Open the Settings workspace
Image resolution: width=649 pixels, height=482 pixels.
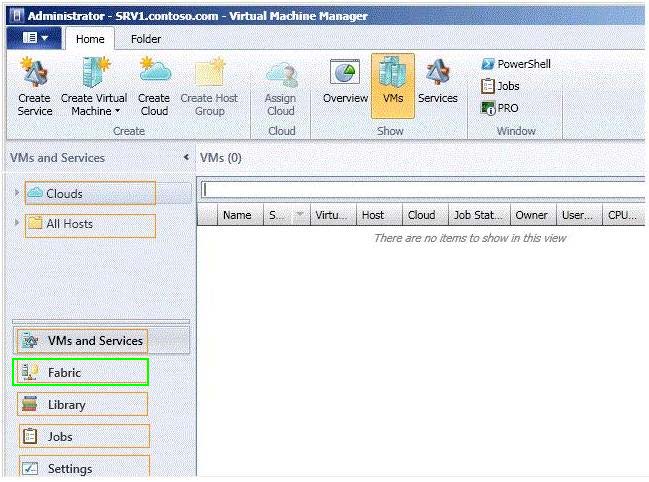(x=84, y=467)
